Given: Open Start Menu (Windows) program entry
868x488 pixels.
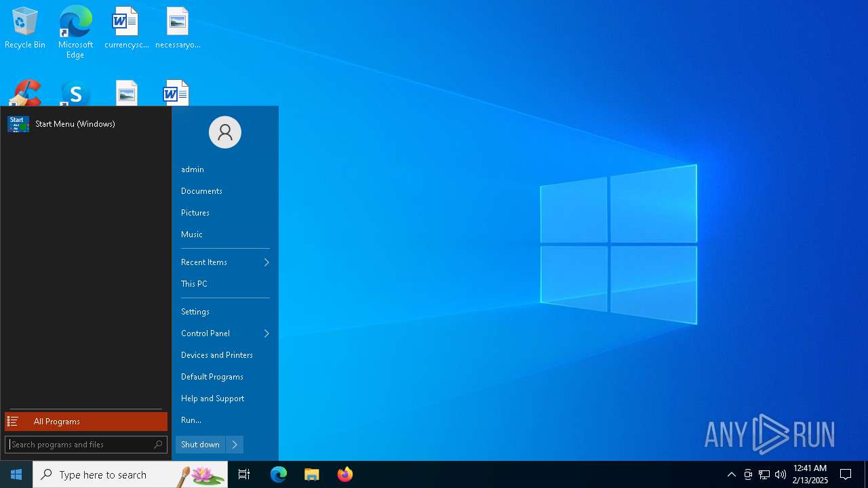Looking at the screenshot, I should 85,124.
